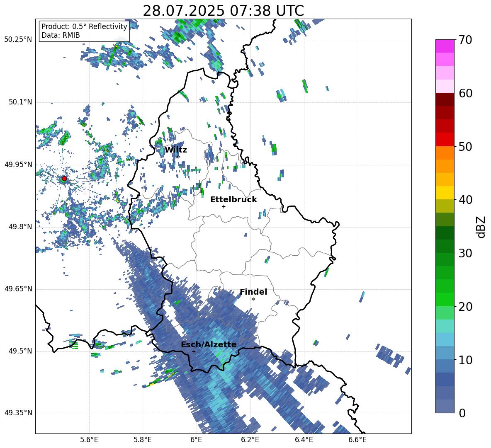Click the colorbar value 70
This screenshot has width=491, height=448.
[x=465, y=40]
